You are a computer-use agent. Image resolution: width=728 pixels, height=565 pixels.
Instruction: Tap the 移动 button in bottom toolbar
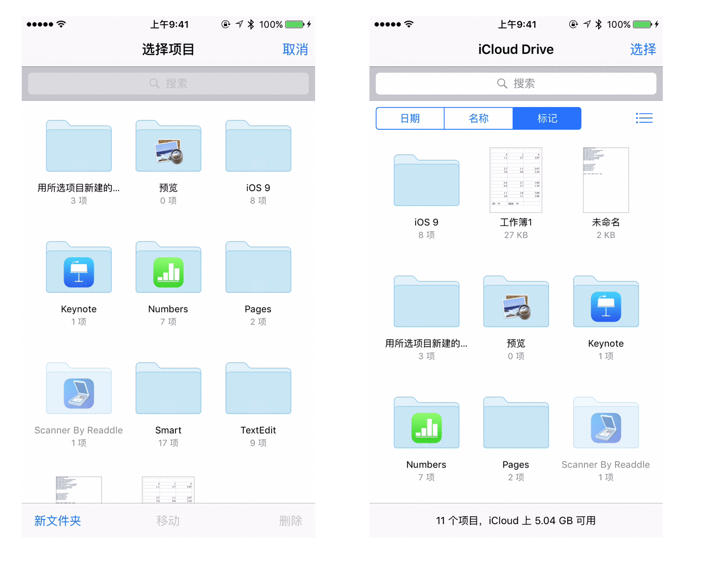point(168,520)
